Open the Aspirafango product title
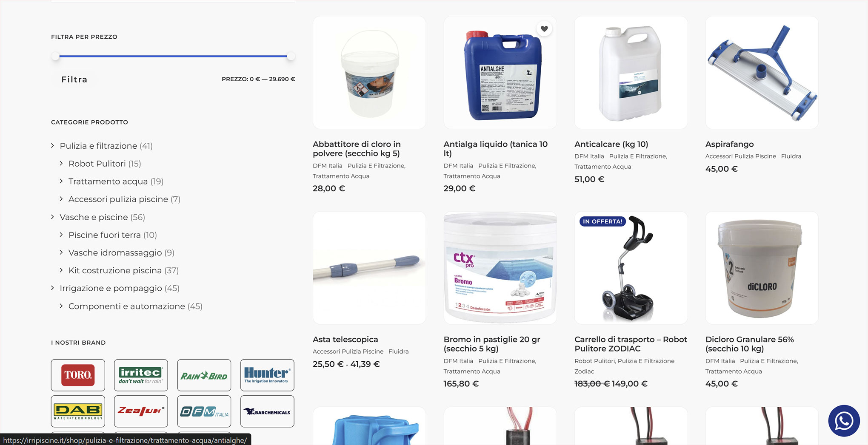Screen dimensions: 868x445 point(729,144)
